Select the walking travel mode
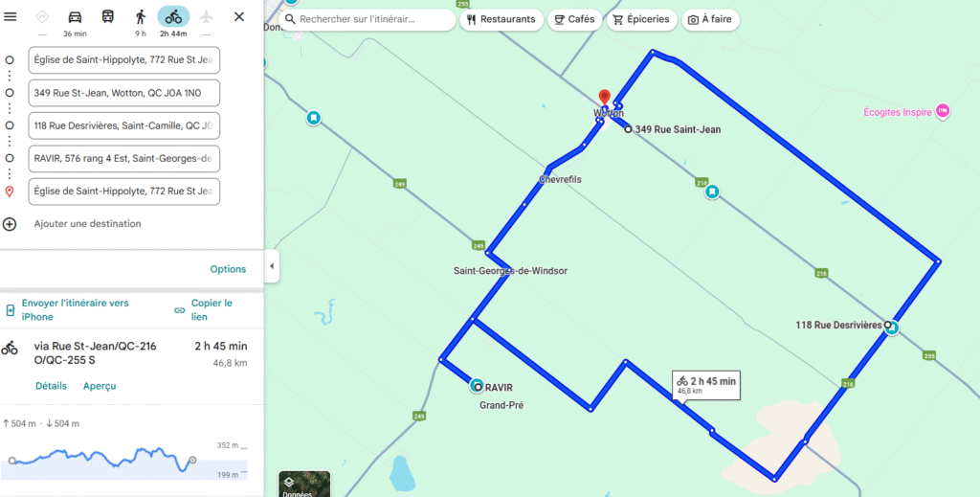The image size is (980, 497). point(141,17)
